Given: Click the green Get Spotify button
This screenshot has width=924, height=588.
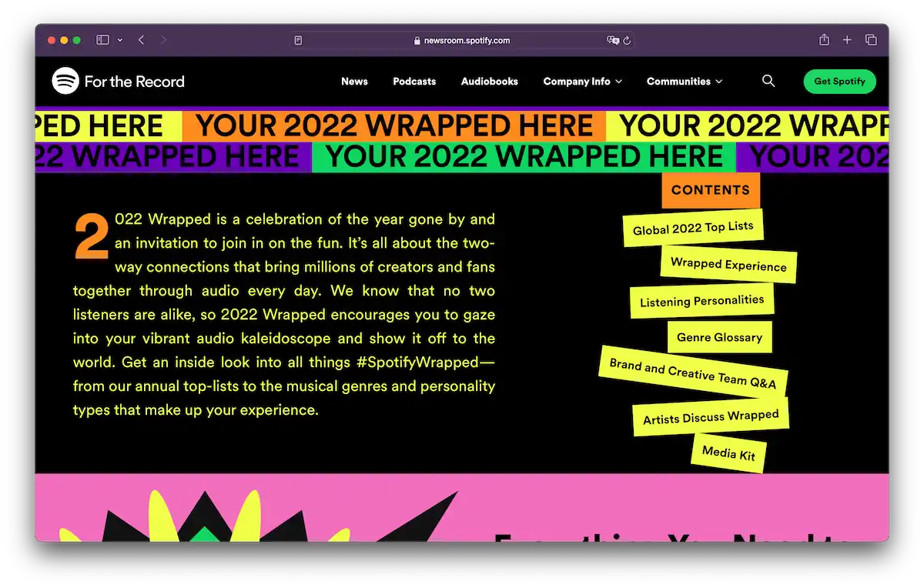Looking at the screenshot, I should tap(839, 81).
